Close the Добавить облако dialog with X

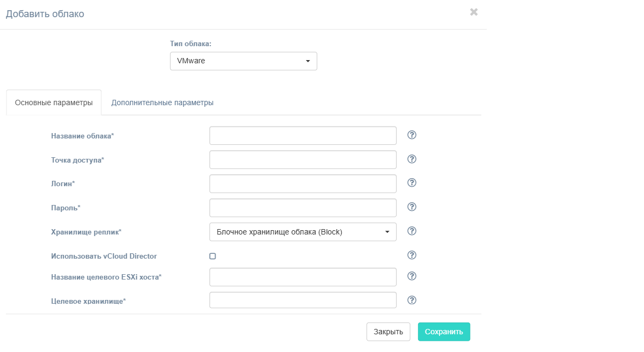click(x=474, y=12)
